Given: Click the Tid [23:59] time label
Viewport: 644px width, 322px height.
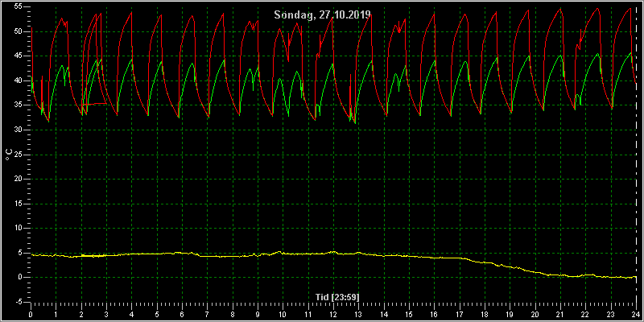Looking at the screenshot, I should click(x=333, y=296).
